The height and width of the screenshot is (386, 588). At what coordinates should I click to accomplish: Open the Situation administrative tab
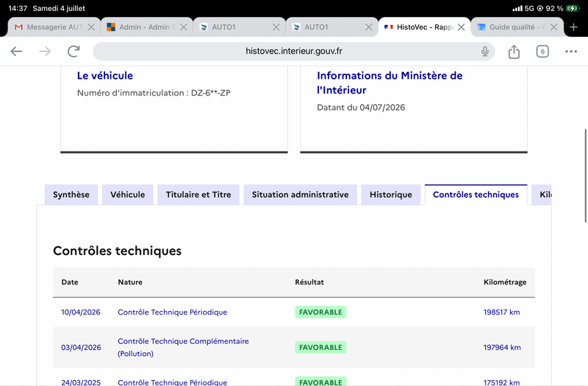tap(301, 195)
